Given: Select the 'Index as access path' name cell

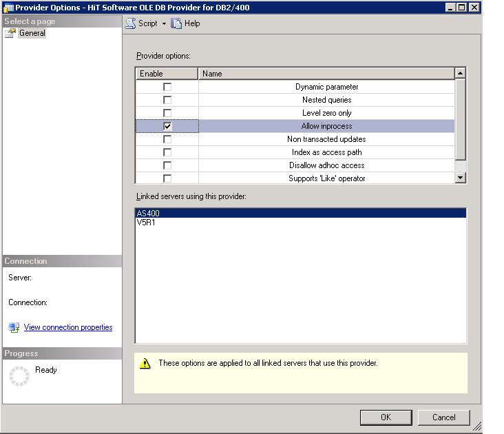Looking at the screenshot, I should (326, 152).
